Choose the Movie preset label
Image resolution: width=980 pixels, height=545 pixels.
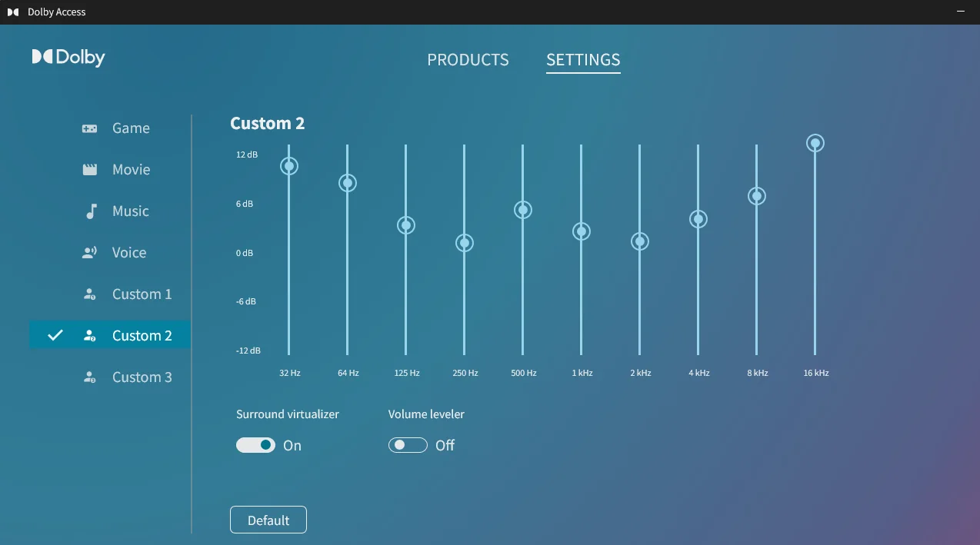132,170
